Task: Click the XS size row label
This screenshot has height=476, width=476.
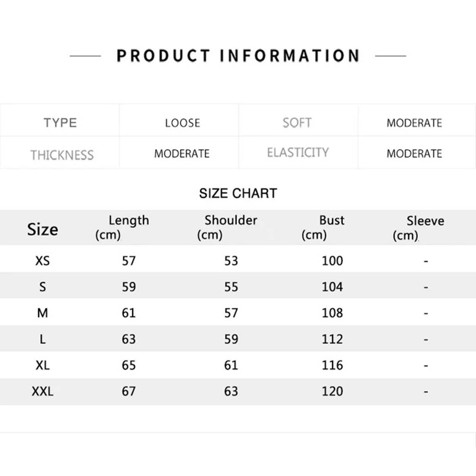Action: tap(42, 261)
